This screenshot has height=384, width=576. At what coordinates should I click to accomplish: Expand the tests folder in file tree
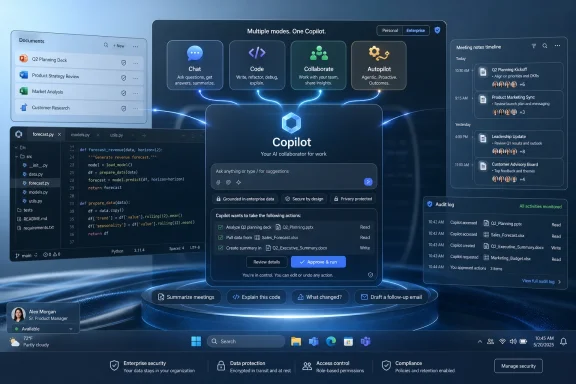point(25,210)
